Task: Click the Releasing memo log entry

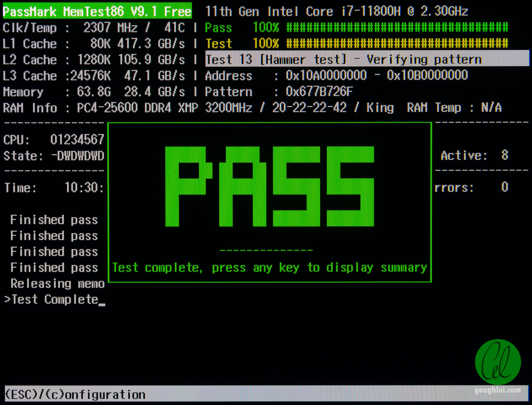Action: click(x=57, y=284)
